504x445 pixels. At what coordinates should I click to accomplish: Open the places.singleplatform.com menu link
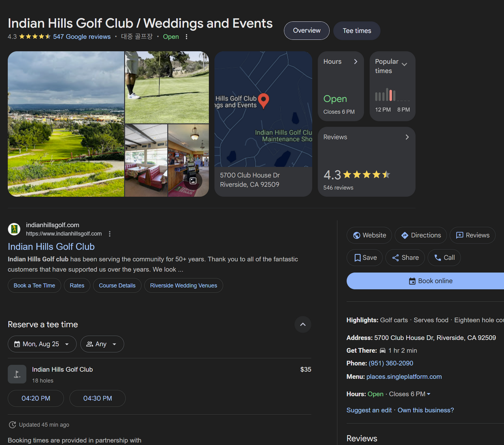click(x=404, y=377)
